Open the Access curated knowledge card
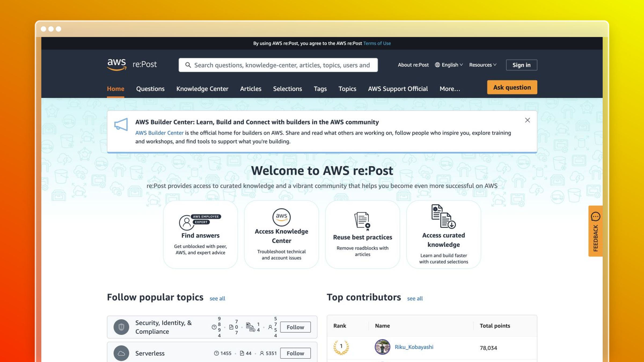 (x=444, y=234)
